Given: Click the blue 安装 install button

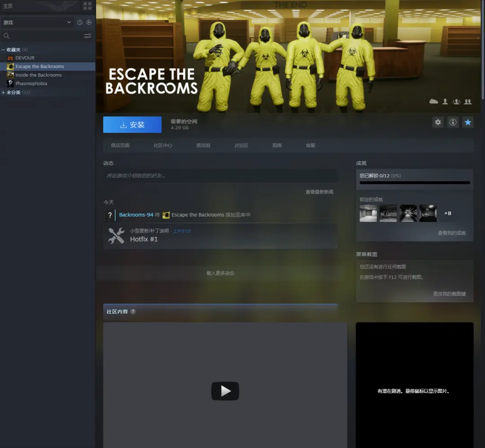Looking at the screenshot, I should click(x=132, y=124).
